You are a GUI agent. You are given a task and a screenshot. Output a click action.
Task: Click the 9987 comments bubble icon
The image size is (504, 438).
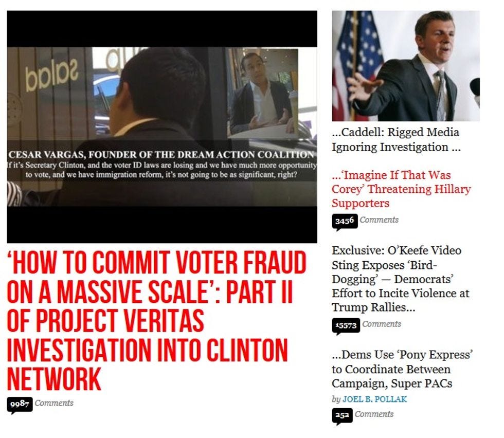[x=20, y=405]
